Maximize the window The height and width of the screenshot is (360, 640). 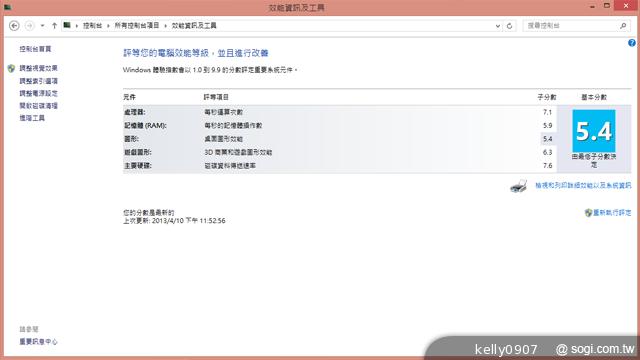pos(607,6)
